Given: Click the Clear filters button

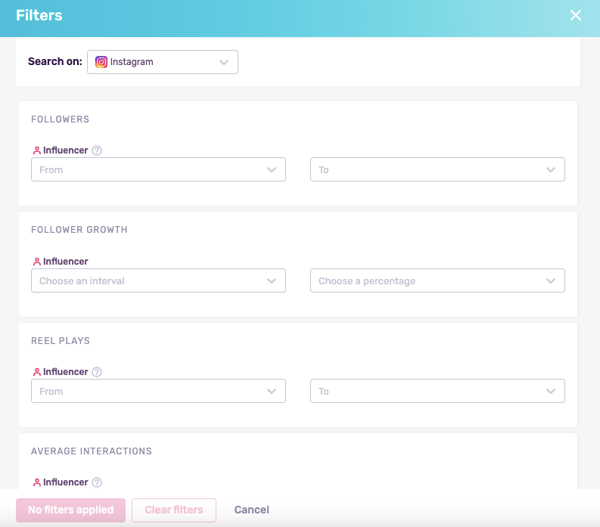Looking at the screenshot, I should [174, 510].
